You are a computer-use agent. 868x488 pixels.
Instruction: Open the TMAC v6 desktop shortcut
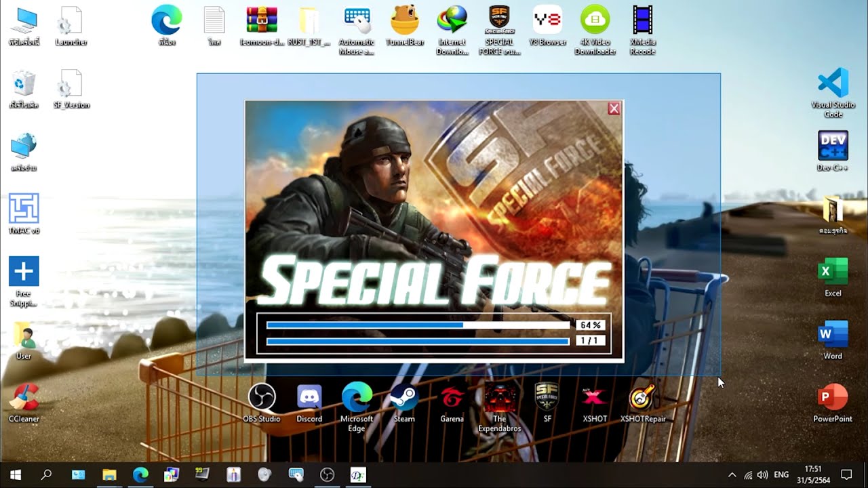[x=24, y=214]
